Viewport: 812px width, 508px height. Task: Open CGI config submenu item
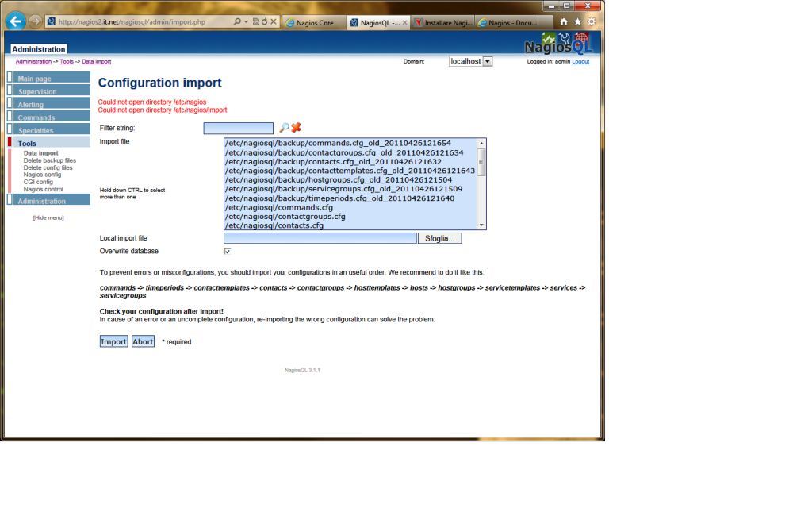point(38,182)
